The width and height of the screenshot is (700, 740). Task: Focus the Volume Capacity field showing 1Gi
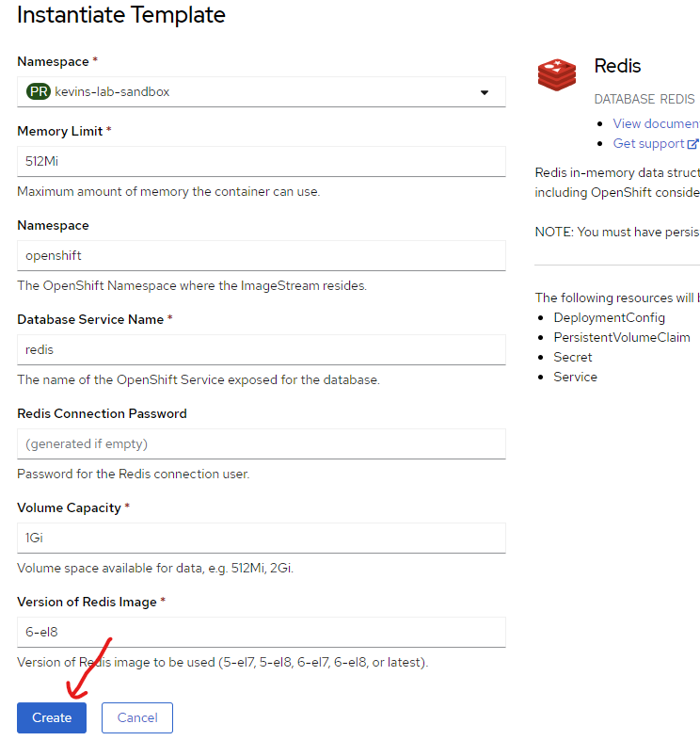(x=262, y=538)
